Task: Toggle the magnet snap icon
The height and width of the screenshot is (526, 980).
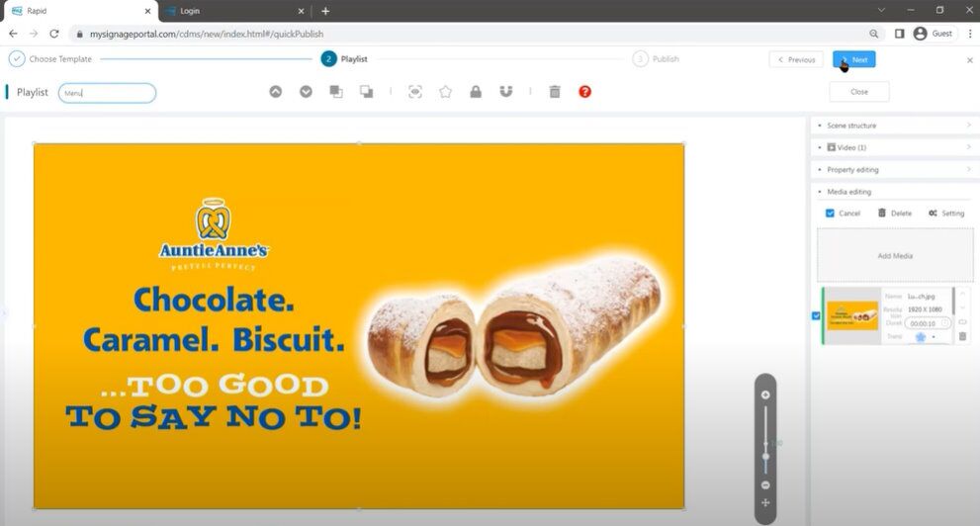Action: pyautogui.click(x=505, y=92)
